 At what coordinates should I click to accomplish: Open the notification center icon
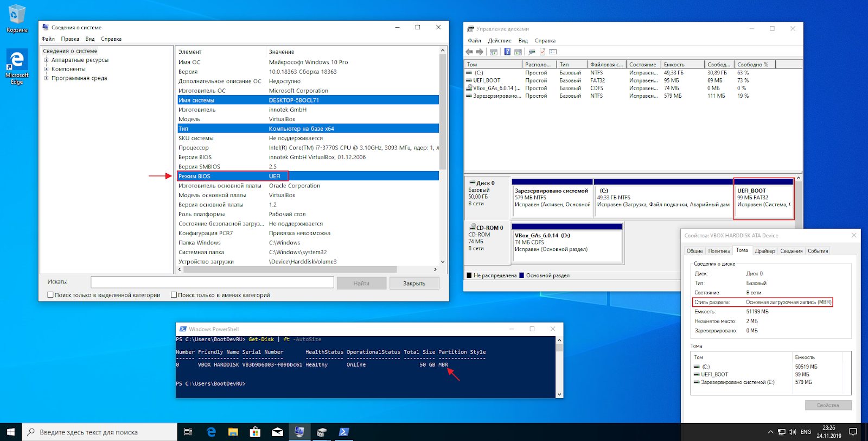tap(853, 432)
